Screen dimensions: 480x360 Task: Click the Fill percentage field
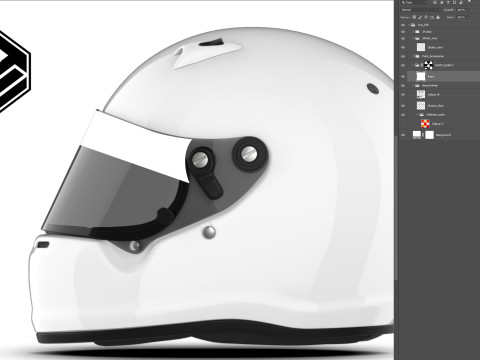point(461,17)
